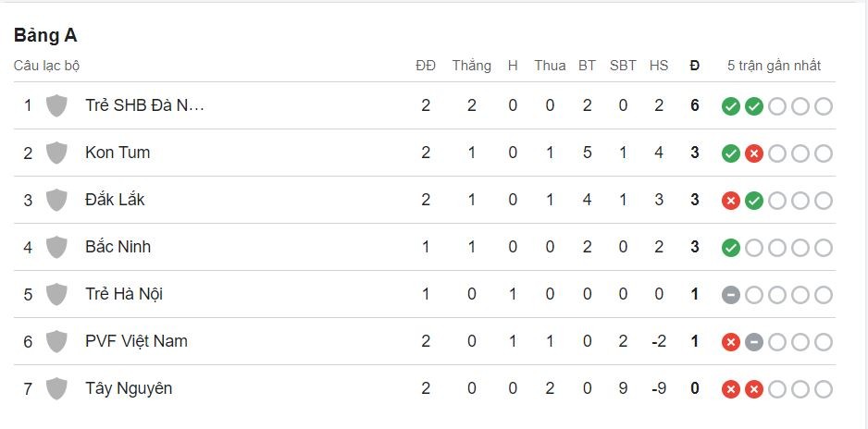Click the shield crest beside Tây Nguyên
The height and width of the screenshot is (429, 868).
coord(56,388)
